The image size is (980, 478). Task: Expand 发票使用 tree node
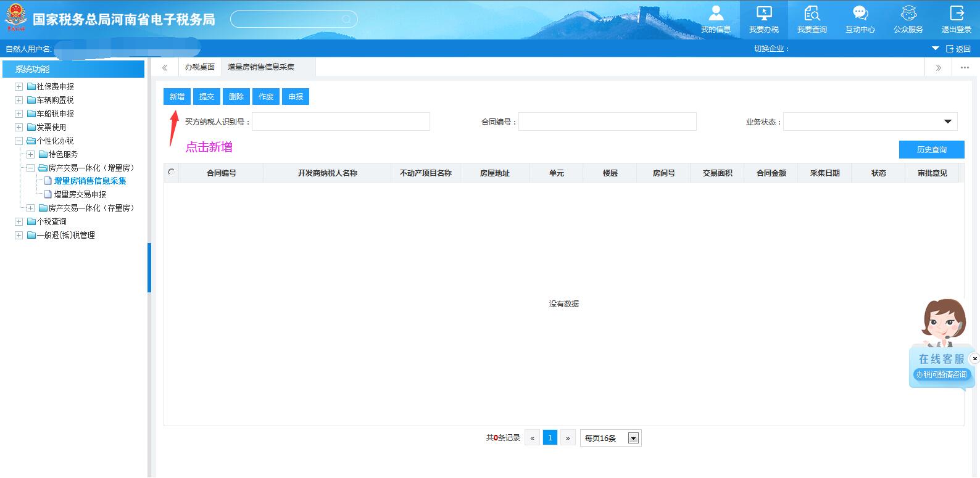[x=19, y=128]
